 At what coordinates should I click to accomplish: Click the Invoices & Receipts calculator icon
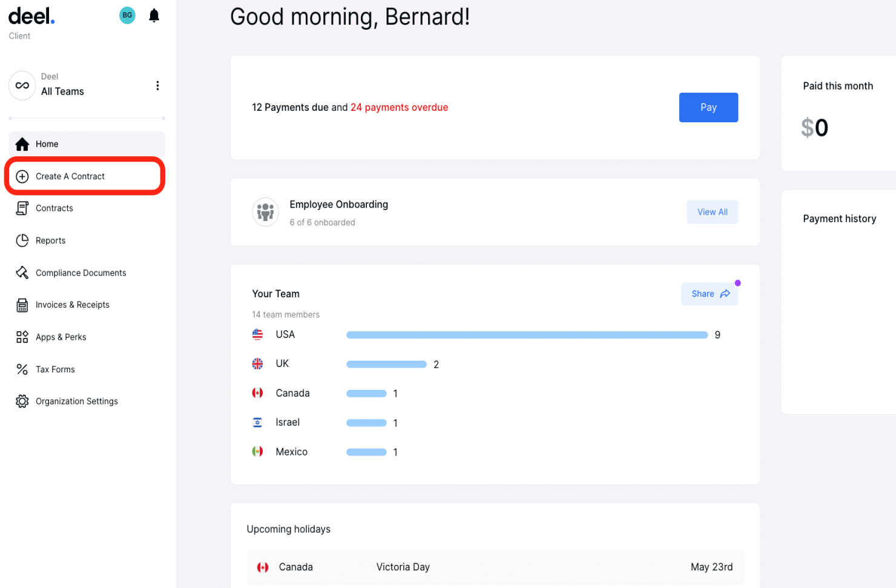(22, 305)
